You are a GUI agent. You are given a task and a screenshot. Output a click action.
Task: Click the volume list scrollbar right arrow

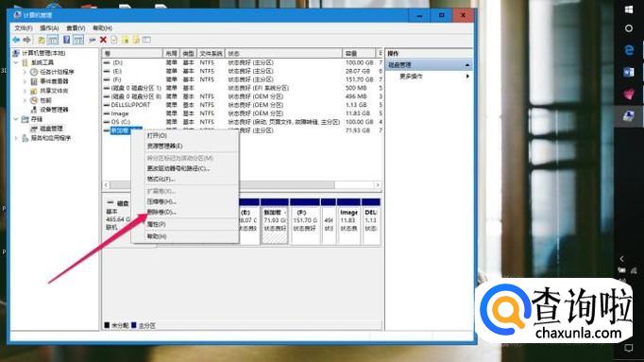378,185
